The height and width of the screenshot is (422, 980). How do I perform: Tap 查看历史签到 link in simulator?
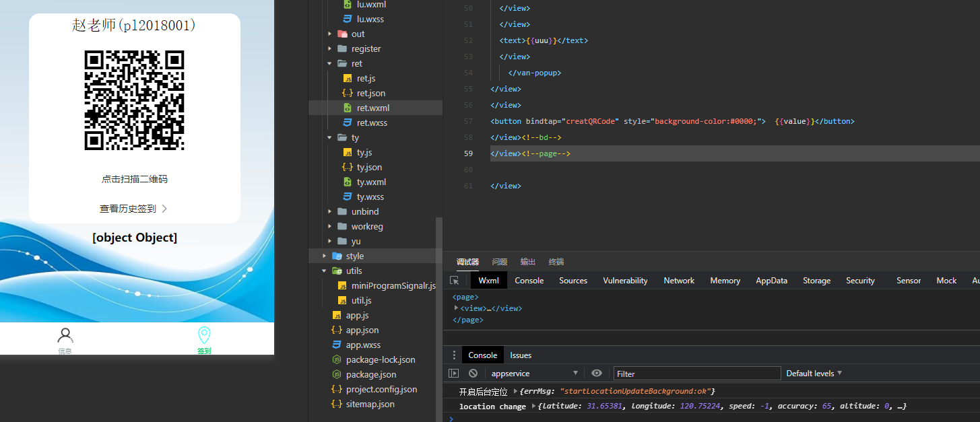click(133, 209)
